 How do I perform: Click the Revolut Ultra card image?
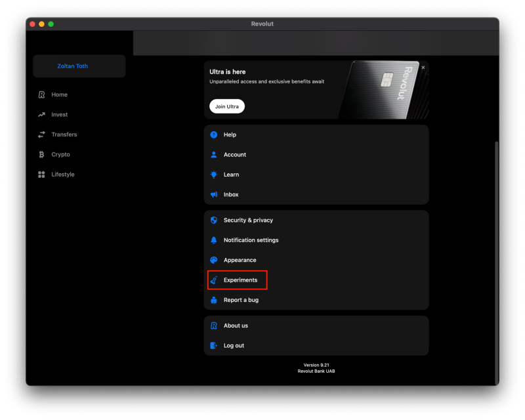(x=383, y=90)
